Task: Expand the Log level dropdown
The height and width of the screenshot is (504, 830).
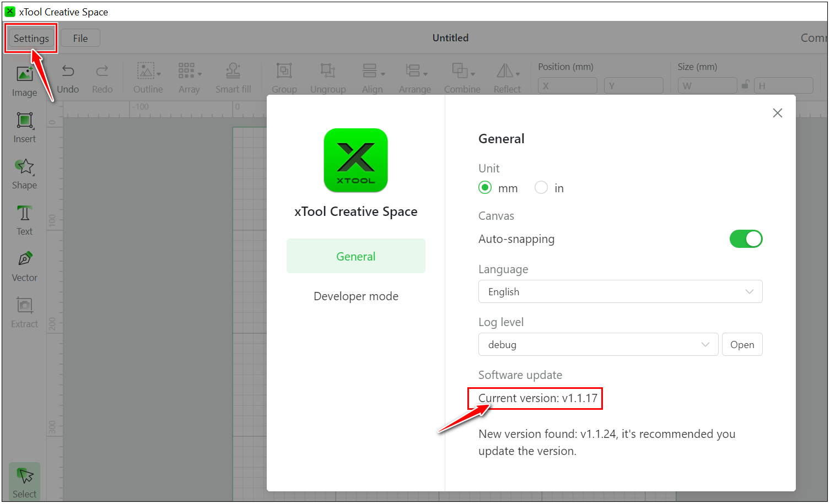Action: pyautogui.click(x=598, y=344)
